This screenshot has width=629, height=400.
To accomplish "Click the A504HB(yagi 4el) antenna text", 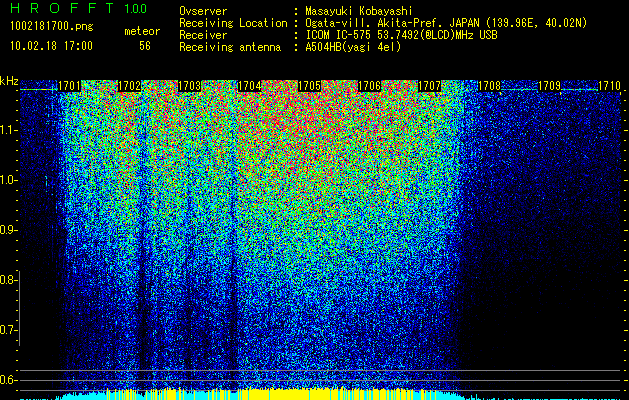I will tap(353, 47).
